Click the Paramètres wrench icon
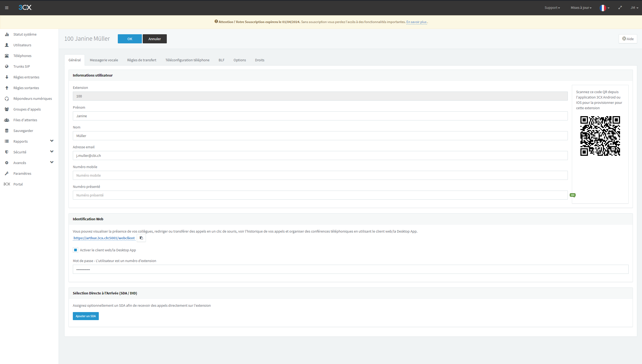This screenshot has width=642, height=364. click(7, 173)
